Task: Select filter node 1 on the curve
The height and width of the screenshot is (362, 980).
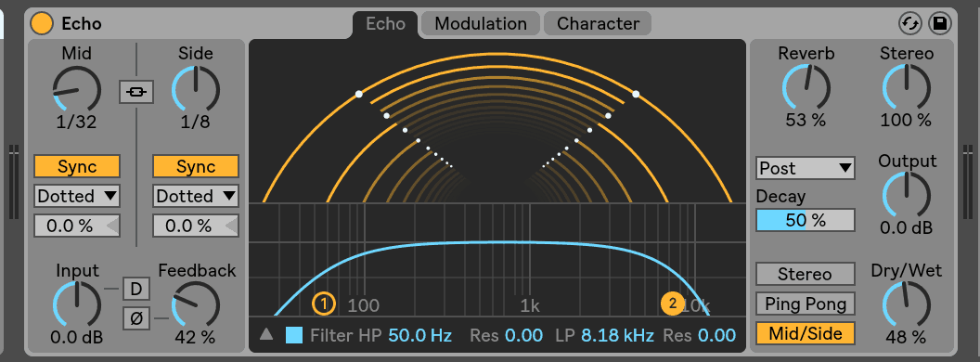Action: (x=324, y=304)
